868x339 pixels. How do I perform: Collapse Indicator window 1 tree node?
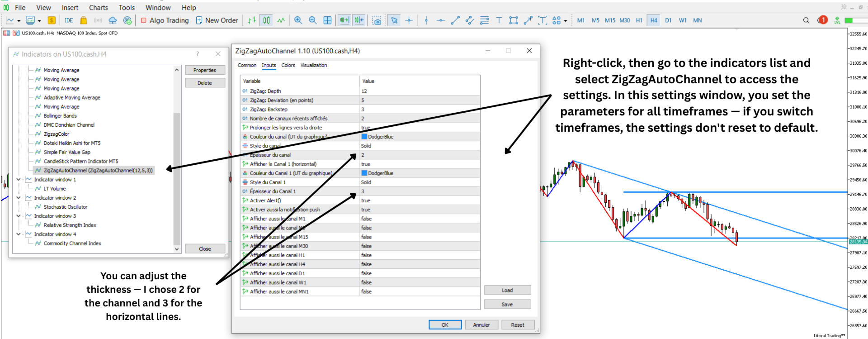[x=19, y=180]
